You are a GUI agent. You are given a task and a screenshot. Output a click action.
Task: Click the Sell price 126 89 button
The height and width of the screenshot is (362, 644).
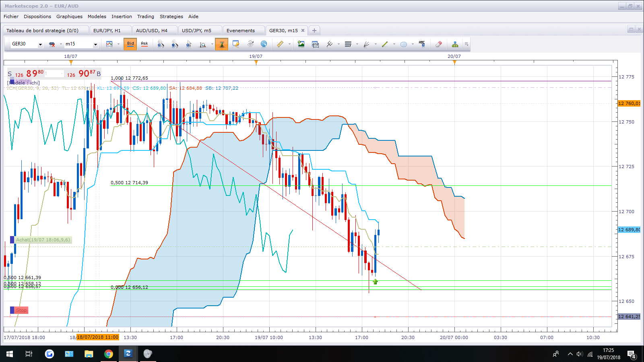26,74
